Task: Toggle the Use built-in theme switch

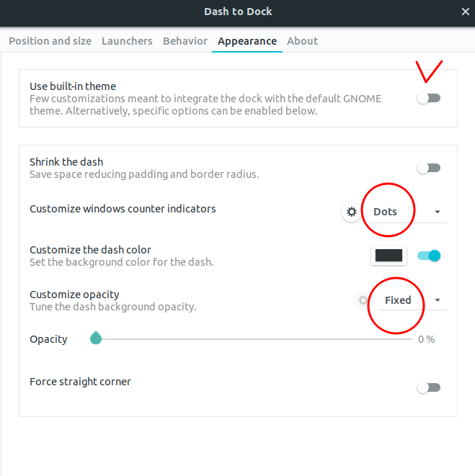Action: coord(429,98)
